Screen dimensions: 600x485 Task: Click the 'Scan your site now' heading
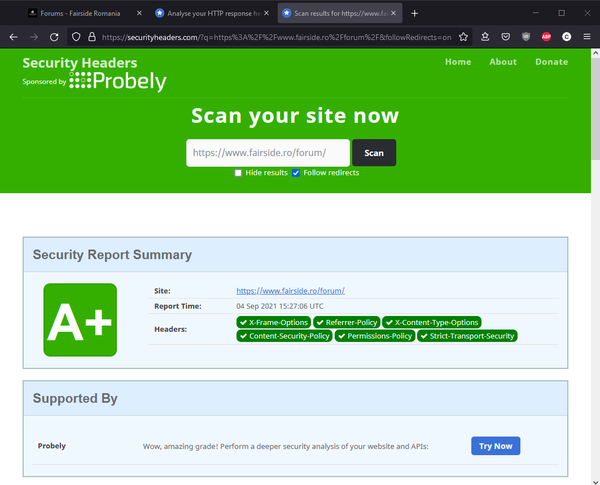tap(295, 116)
